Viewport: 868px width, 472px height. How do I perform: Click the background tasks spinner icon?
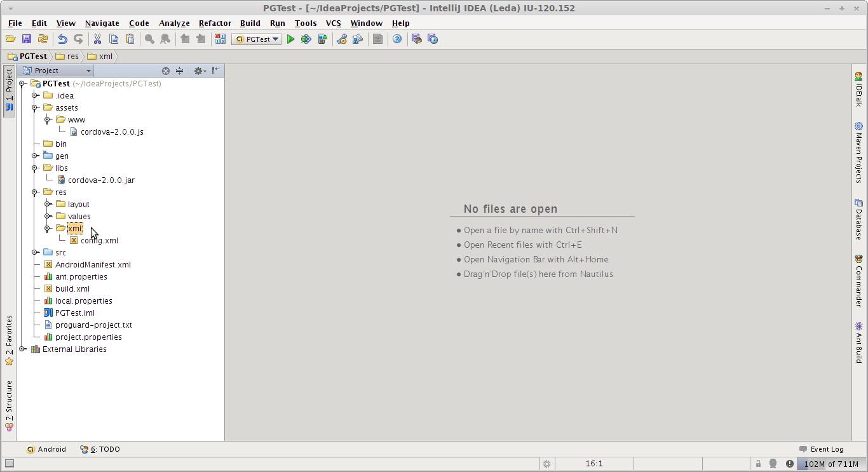click(546, 464)
